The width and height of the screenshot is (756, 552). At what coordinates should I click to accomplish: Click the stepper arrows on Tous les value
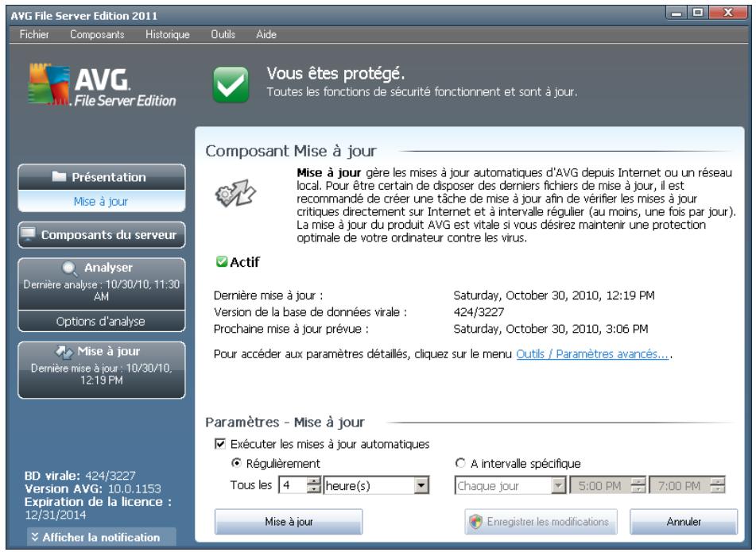click(x=313, y=485)
